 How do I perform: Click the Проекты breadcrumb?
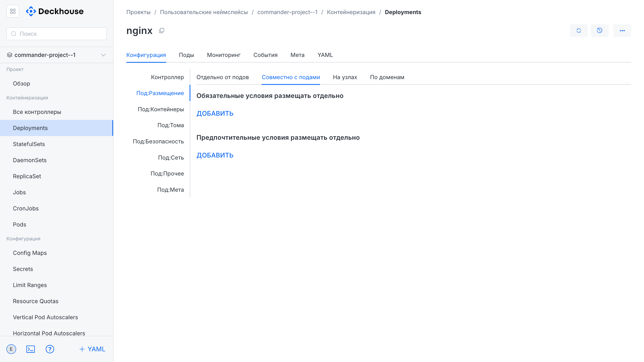tap(138, 12)
